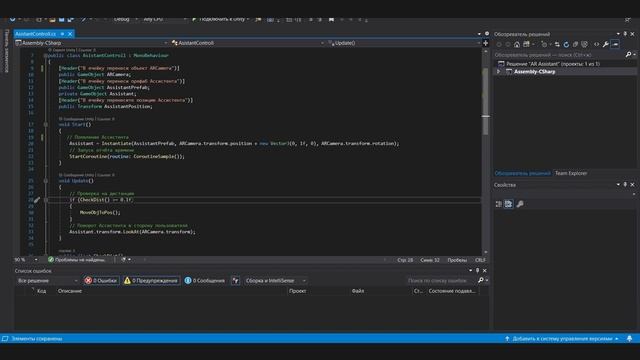Open the Debug configuration dropdown
The image size is (640, 360).
coord(125,19)
